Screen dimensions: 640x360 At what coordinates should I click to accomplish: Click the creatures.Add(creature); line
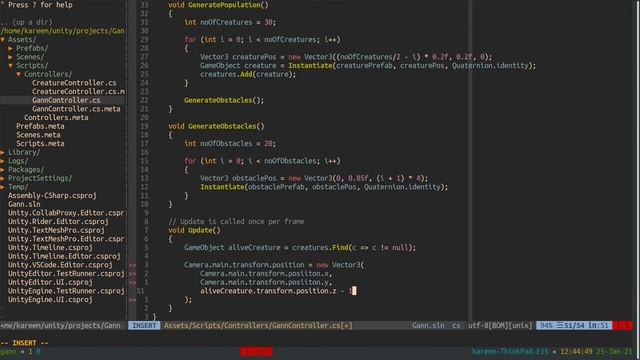tap(248, 74)
